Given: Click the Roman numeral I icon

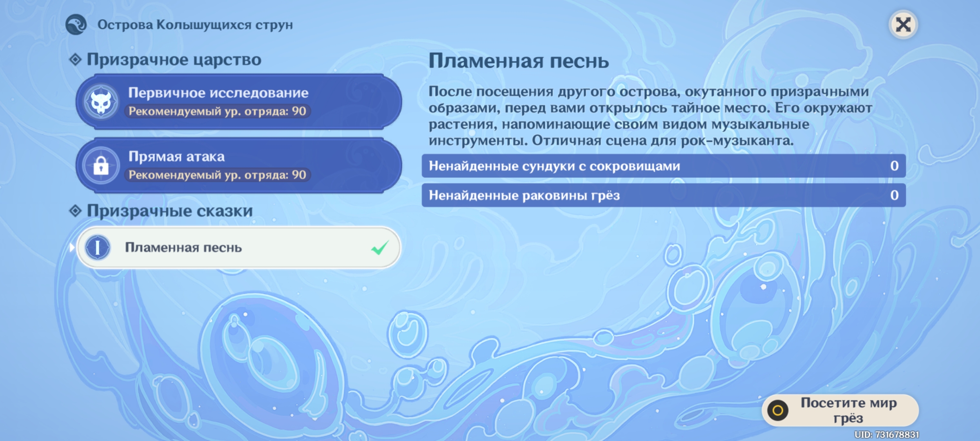Looking at the screenshot, I should pos(98,247).
